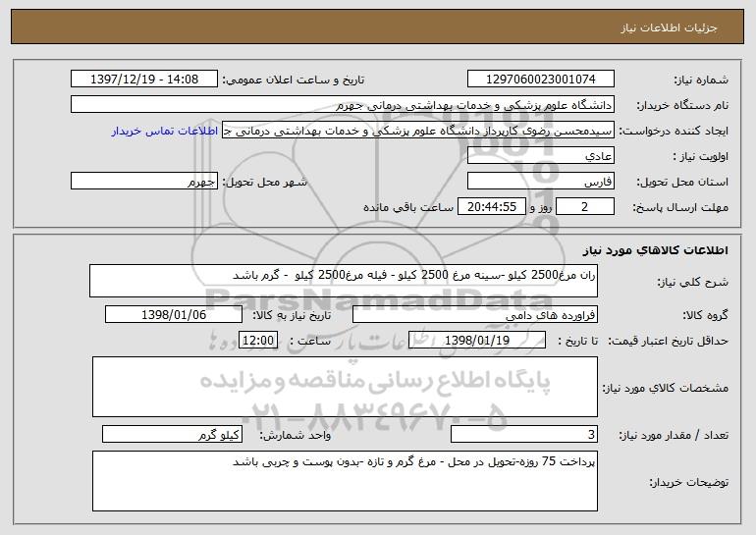Open the اطلاعات تماس خریدار link
756x535 pixels.
[165, 132]
